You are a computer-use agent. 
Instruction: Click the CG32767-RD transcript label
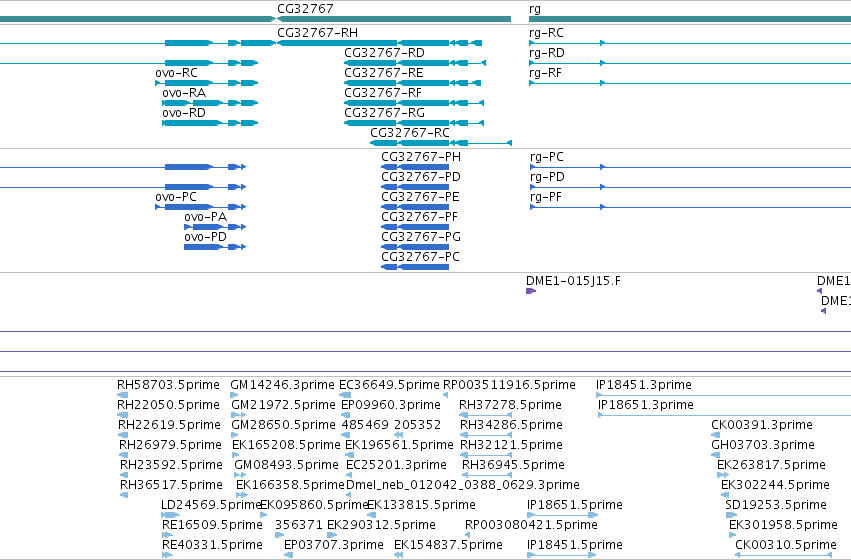(384, 53)
